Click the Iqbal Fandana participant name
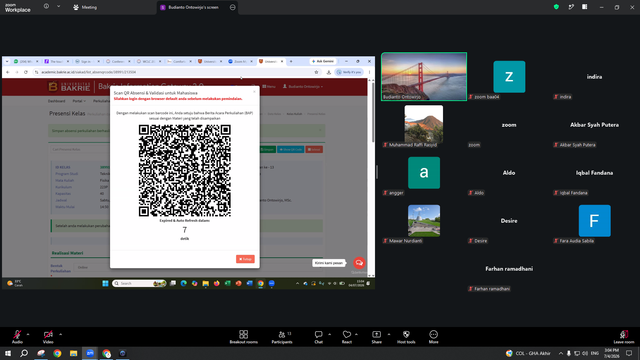 tap(594, 173)
